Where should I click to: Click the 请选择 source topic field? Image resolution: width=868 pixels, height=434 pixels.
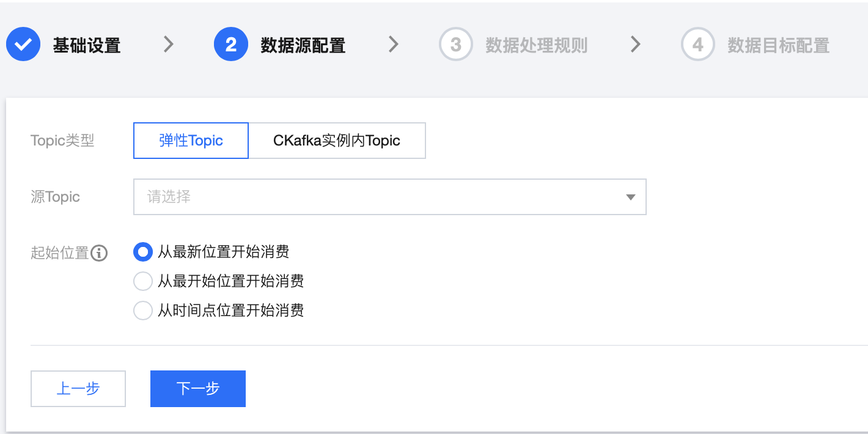[x=390, y=197]
